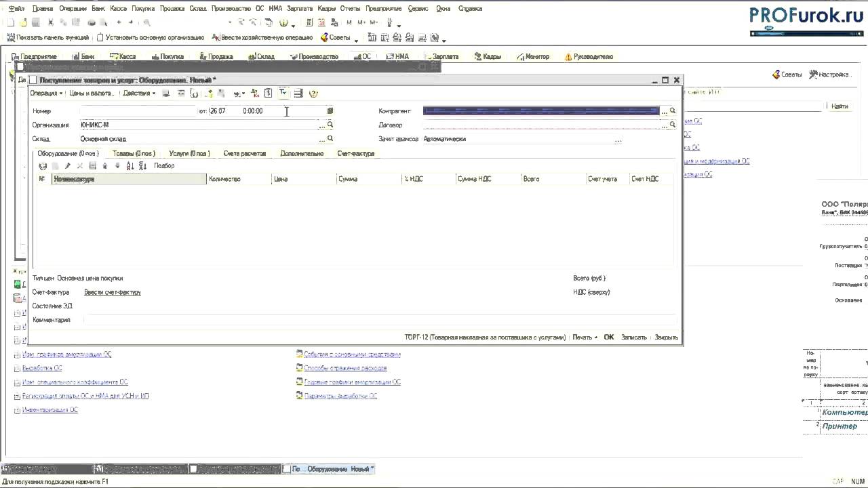
Task: Open the Склад selection ellipsis button
Action: [321, 139]
